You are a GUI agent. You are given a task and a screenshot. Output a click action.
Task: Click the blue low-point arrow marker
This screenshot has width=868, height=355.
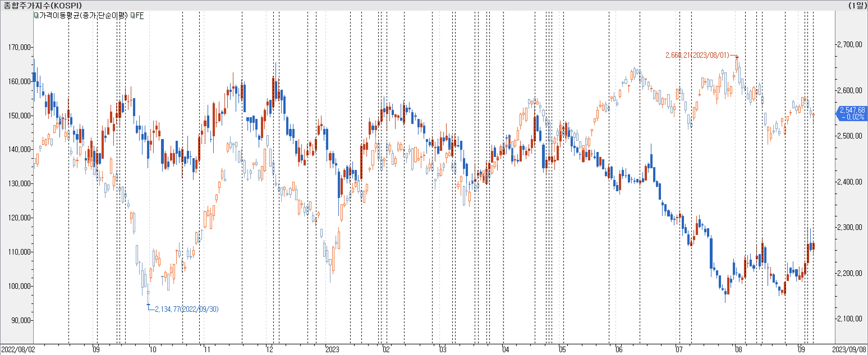[148, 305]
